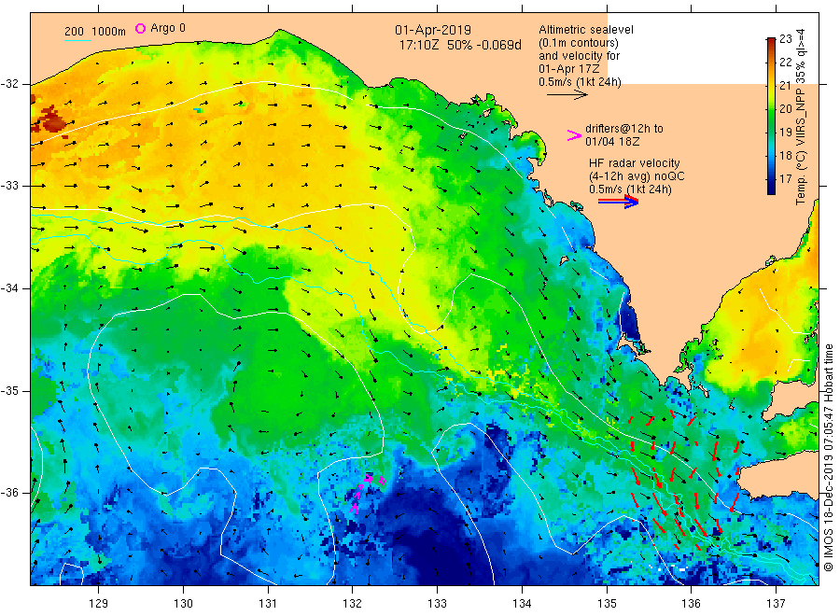Click the date label 01-Apr-2019
This screenshot has width=840, height=616.
[433, 31]
